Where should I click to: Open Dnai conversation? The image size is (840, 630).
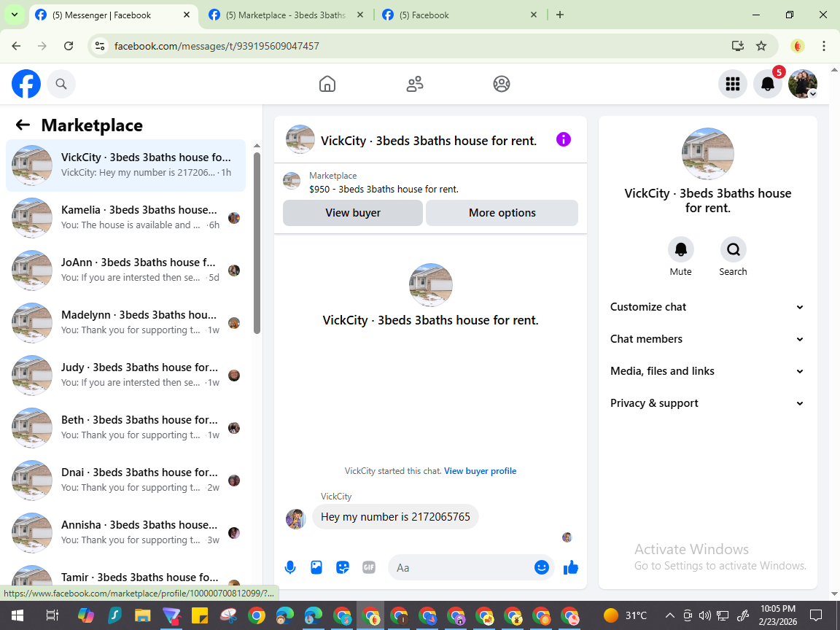pos(126,480)
